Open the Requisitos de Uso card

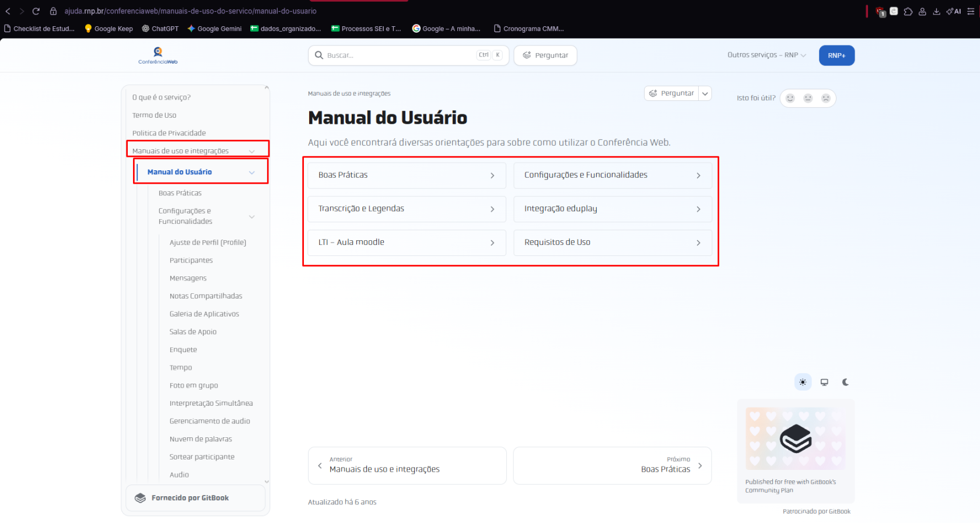[x=612, y=243]
